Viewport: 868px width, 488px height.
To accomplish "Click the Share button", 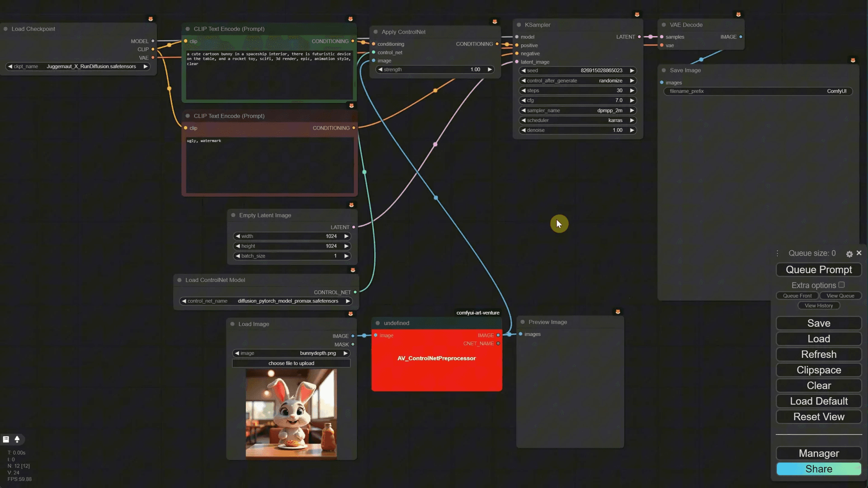I will [x=818, y=469].
